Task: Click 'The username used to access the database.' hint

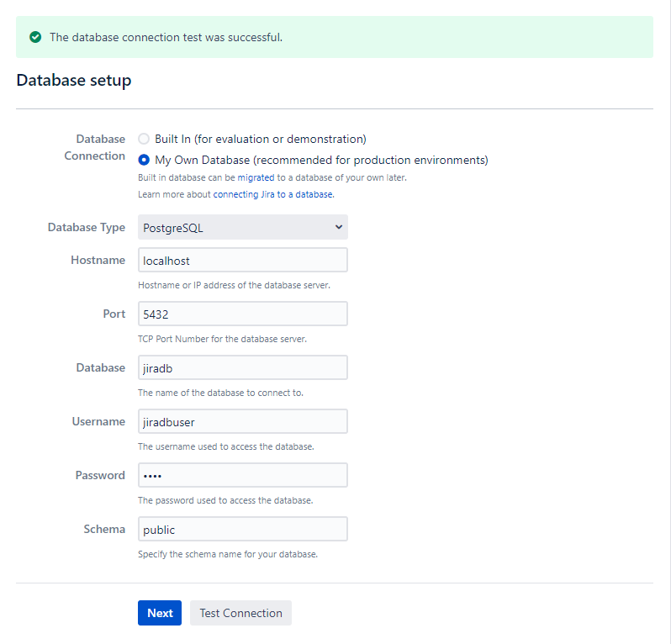Action: click(226, 446)
